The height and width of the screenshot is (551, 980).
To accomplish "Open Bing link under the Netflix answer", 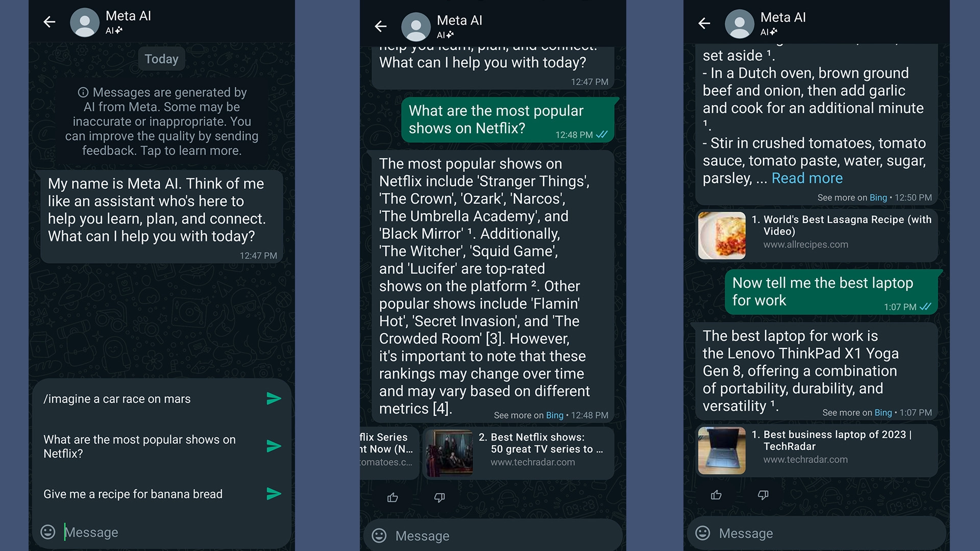I will [554, 415].
